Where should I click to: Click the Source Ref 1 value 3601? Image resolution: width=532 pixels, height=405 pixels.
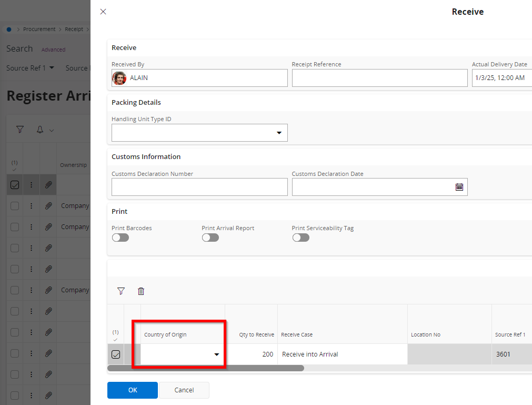503,354
